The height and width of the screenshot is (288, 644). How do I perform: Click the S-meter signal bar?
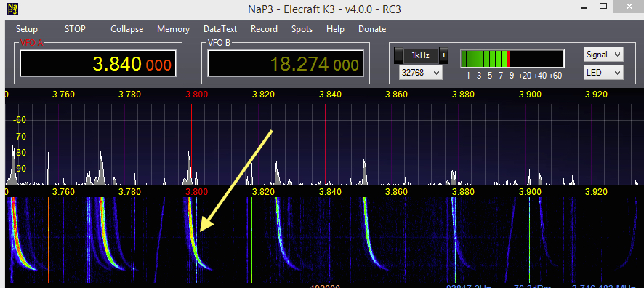click(512, 59)
